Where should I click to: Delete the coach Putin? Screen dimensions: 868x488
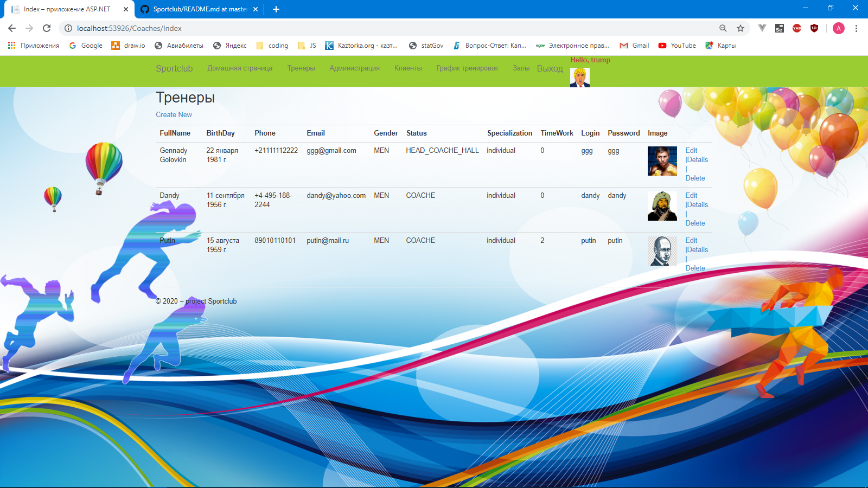coord(695,268)
